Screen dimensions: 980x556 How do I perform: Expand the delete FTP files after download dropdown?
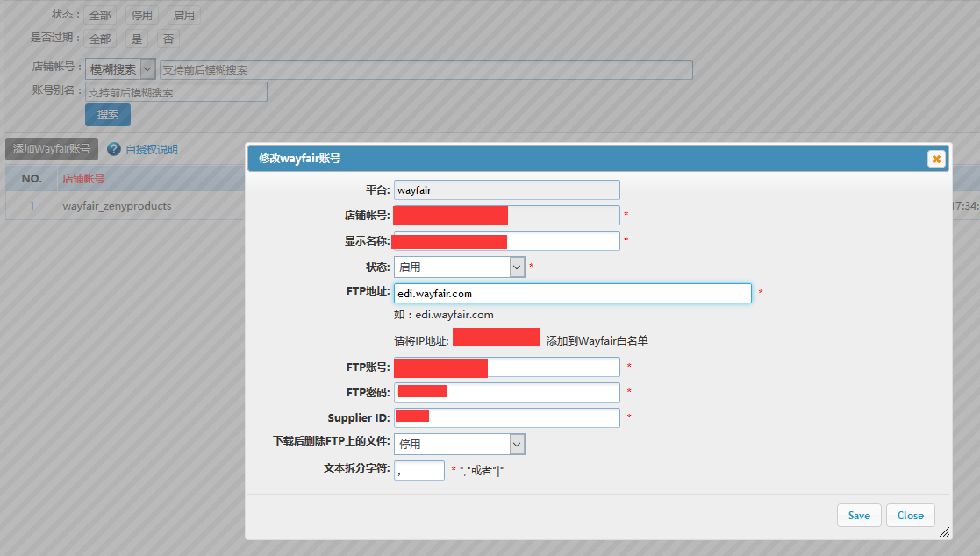(459, 445)
